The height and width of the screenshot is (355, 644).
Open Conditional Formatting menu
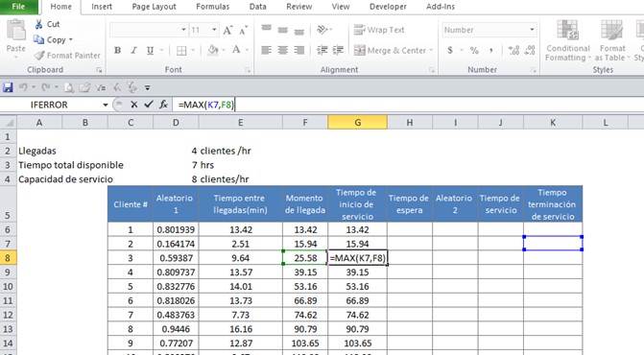(567, 40)
